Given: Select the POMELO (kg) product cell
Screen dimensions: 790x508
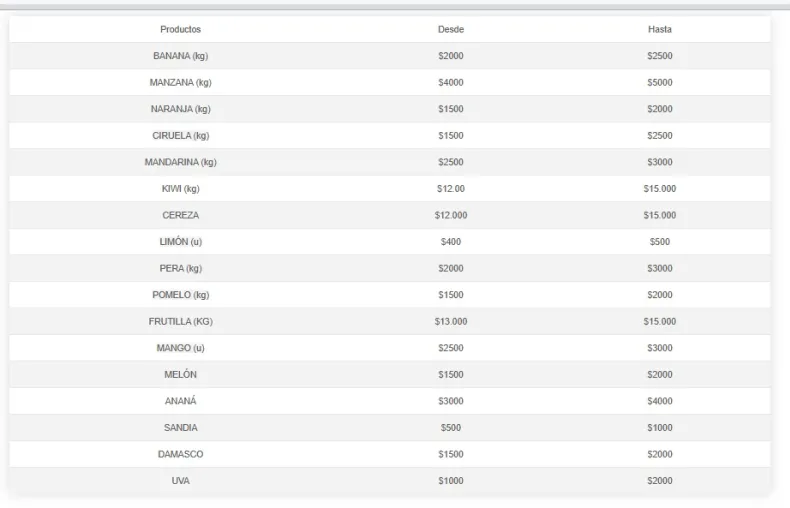Looking at the screenshot, I should [180, 295].
